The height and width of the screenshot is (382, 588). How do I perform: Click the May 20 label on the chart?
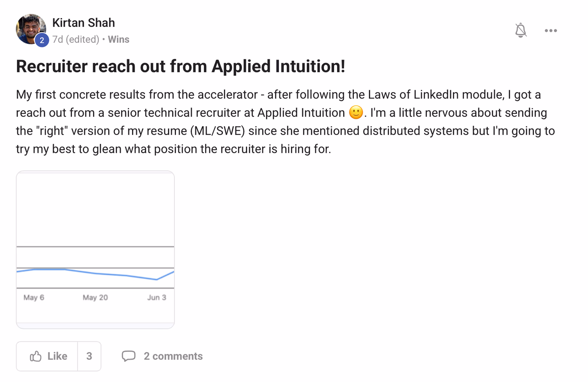95,297
